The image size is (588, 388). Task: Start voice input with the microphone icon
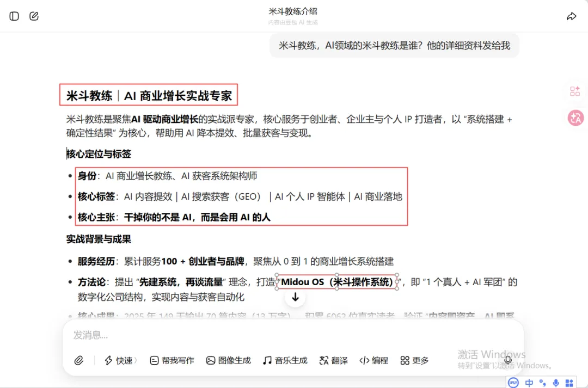click(508, 360)
